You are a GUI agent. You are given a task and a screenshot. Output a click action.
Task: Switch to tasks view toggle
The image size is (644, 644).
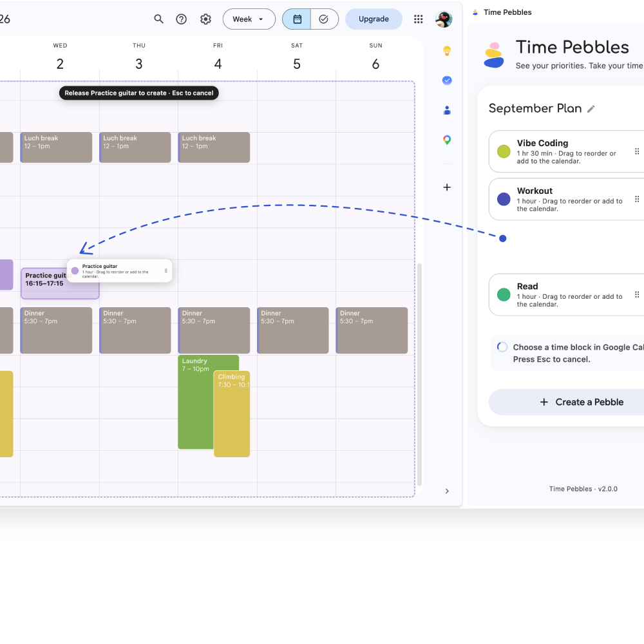click(324, 19)
